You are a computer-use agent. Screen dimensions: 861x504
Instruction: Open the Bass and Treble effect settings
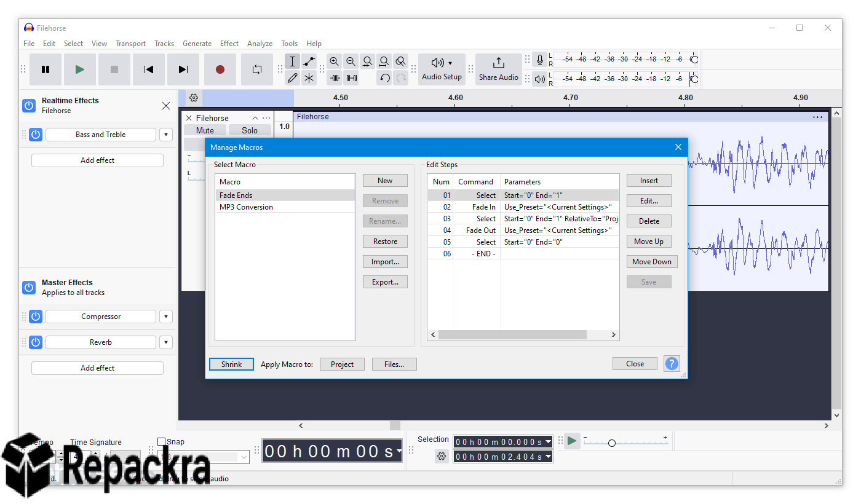[x=101, y=135]
